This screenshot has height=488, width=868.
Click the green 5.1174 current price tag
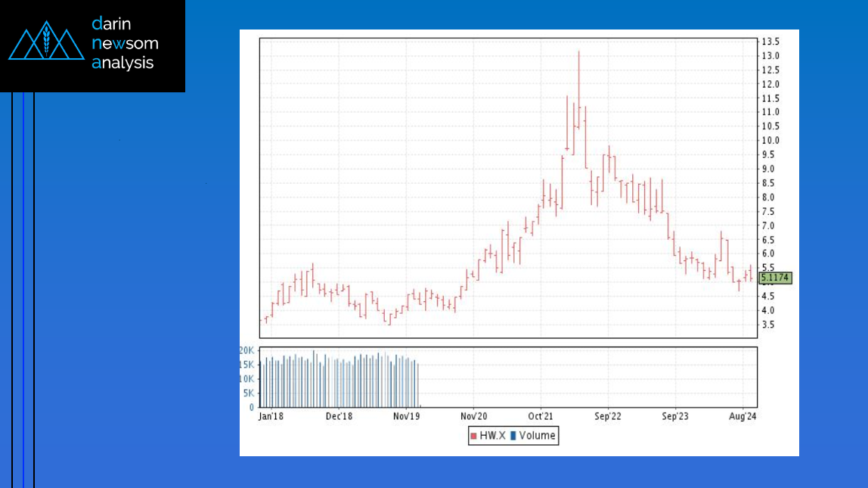(x=774, y=278)
